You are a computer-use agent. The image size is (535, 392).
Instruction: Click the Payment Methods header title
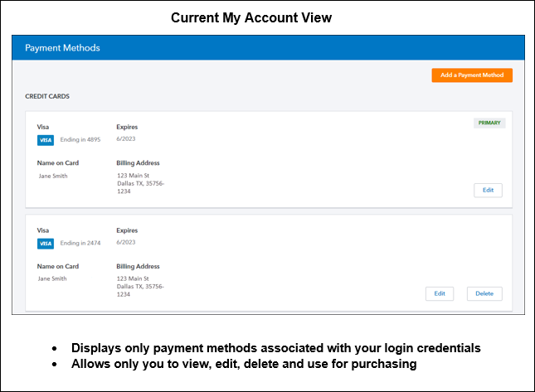point(62,48)
